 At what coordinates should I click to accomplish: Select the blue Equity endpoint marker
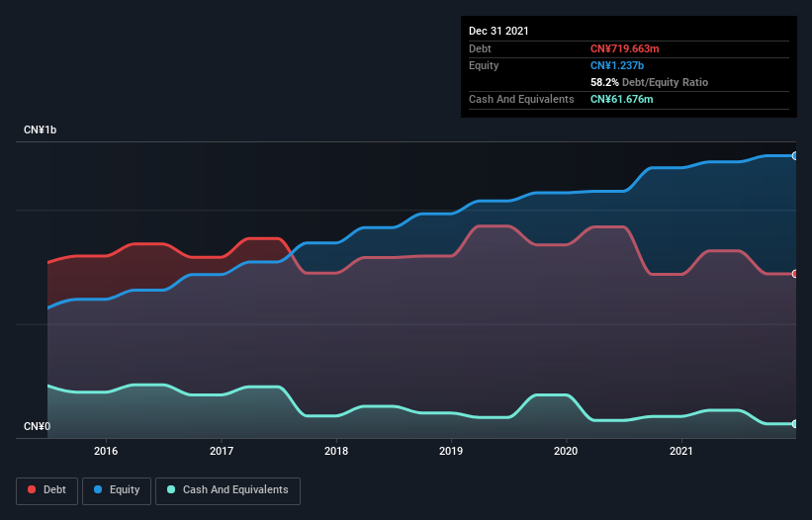(x=795, y=156)
